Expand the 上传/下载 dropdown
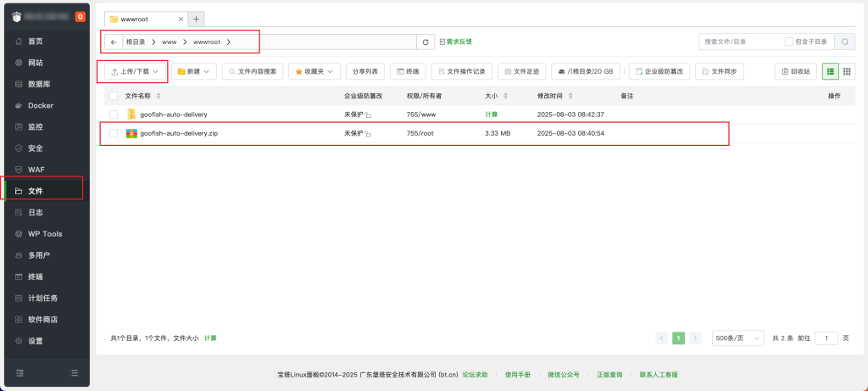The width and height of the screenshot is (868, 391). point(135,72)
